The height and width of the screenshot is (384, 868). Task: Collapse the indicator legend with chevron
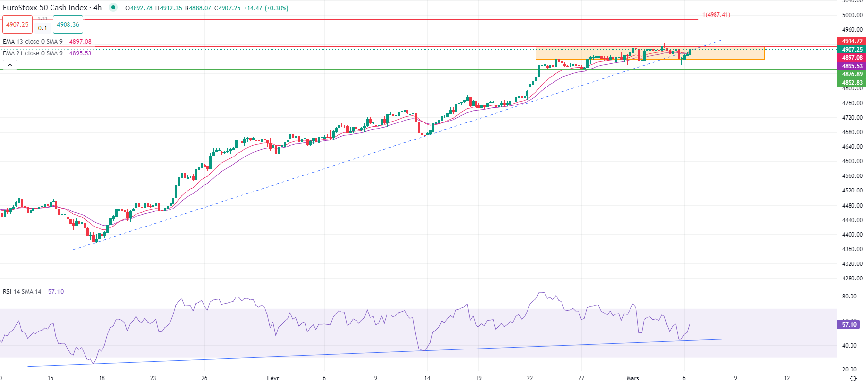coord(10,65)
